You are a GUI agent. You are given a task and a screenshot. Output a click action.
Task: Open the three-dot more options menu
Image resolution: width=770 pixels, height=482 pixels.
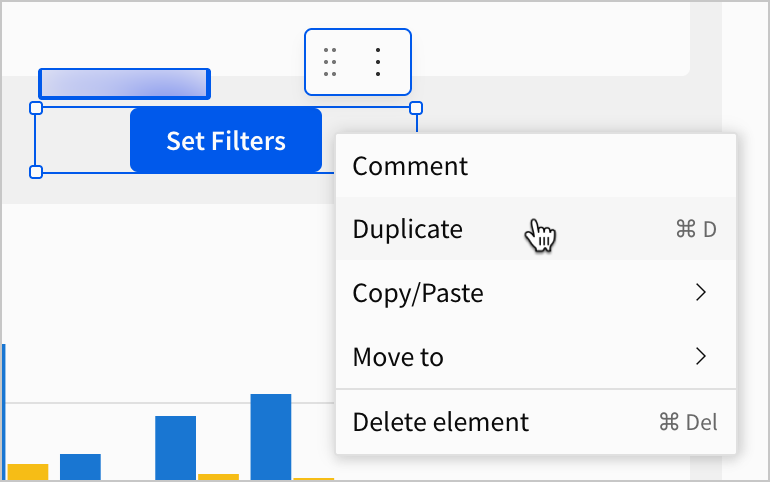tap(378, 62)
